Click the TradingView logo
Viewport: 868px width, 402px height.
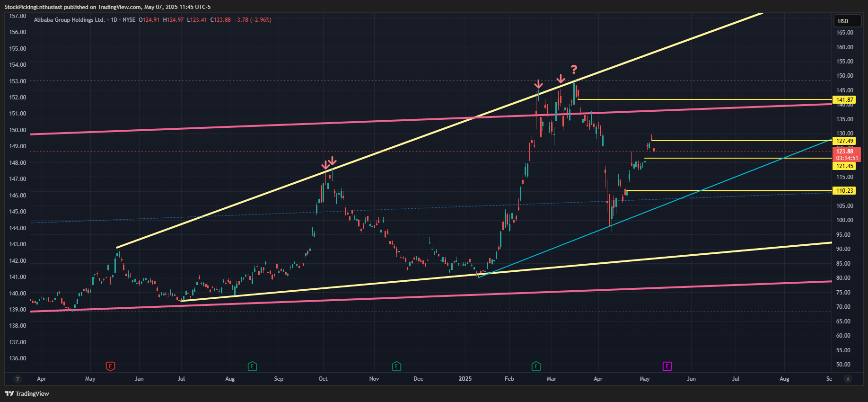[27, 393]
